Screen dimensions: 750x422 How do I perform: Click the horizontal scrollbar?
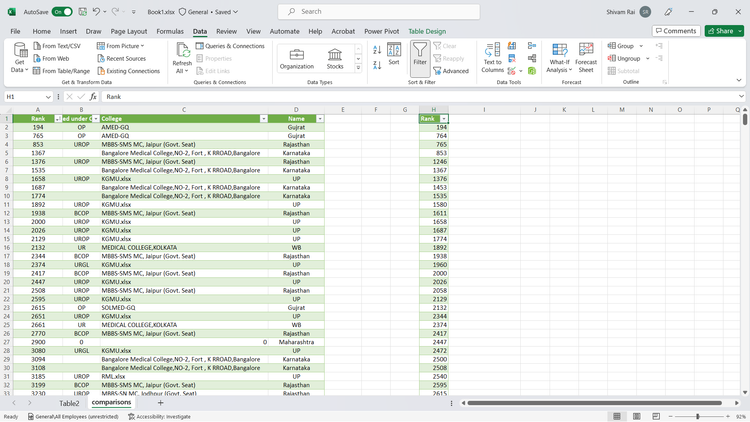tap(594, 403)
